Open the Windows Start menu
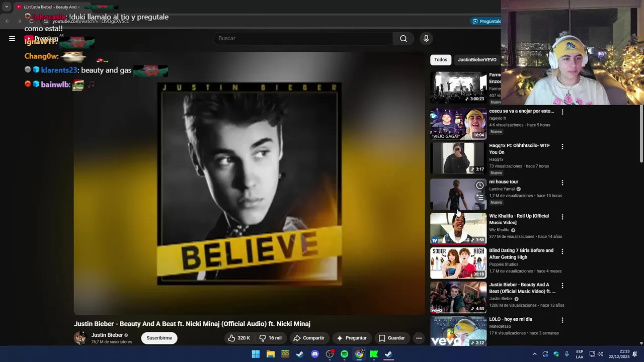 [x=256, y=354]
